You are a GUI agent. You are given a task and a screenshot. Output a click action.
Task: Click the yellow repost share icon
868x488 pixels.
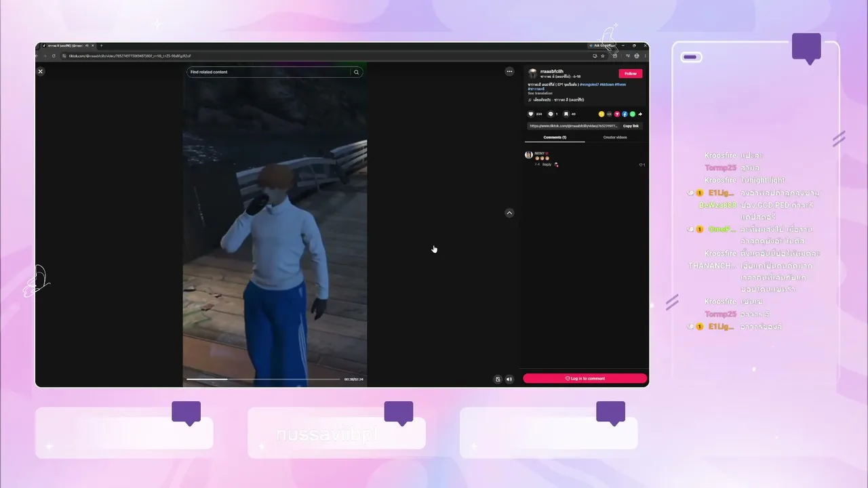601,114
